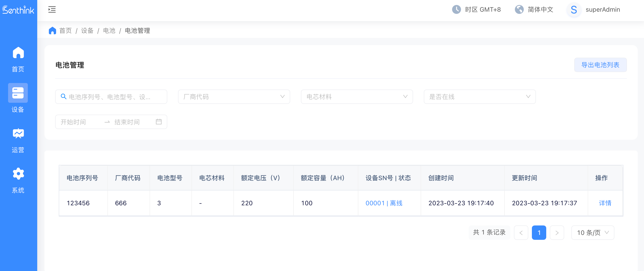Click the Senthink logo
This screenshot has height=271, width=644.
pyautogui.click(x=18, y=10)
